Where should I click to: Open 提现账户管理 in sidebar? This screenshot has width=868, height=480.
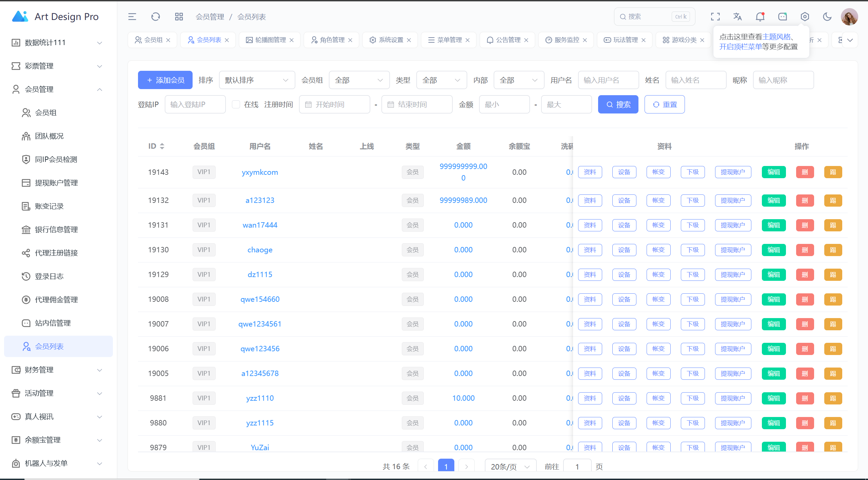pyautogui.click(x=56, y=183)
